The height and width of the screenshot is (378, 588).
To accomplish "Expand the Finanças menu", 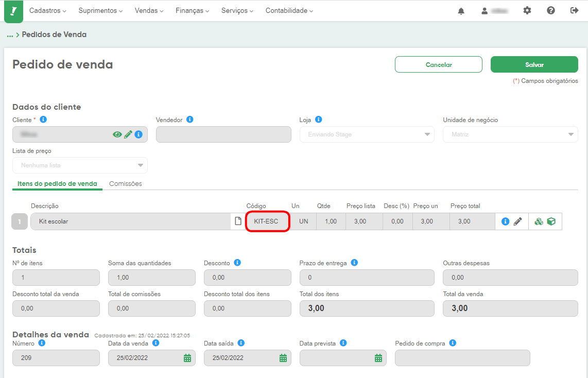I will pos(193,10).
